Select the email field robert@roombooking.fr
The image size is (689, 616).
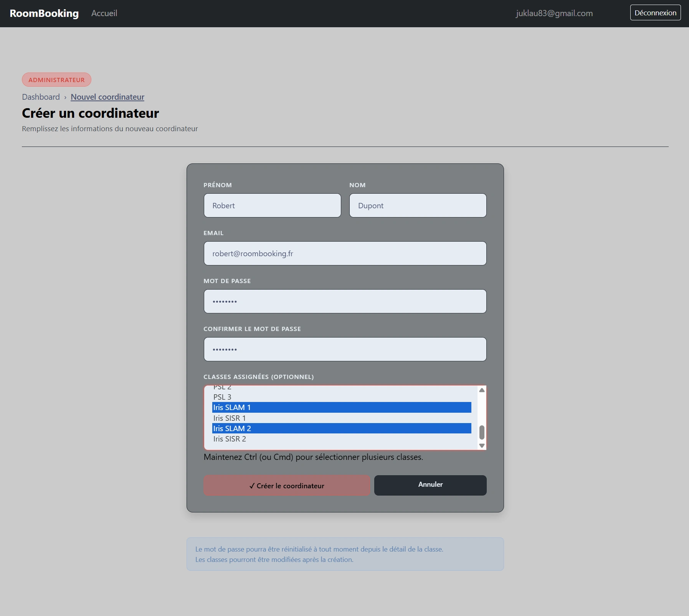(345, 253)
